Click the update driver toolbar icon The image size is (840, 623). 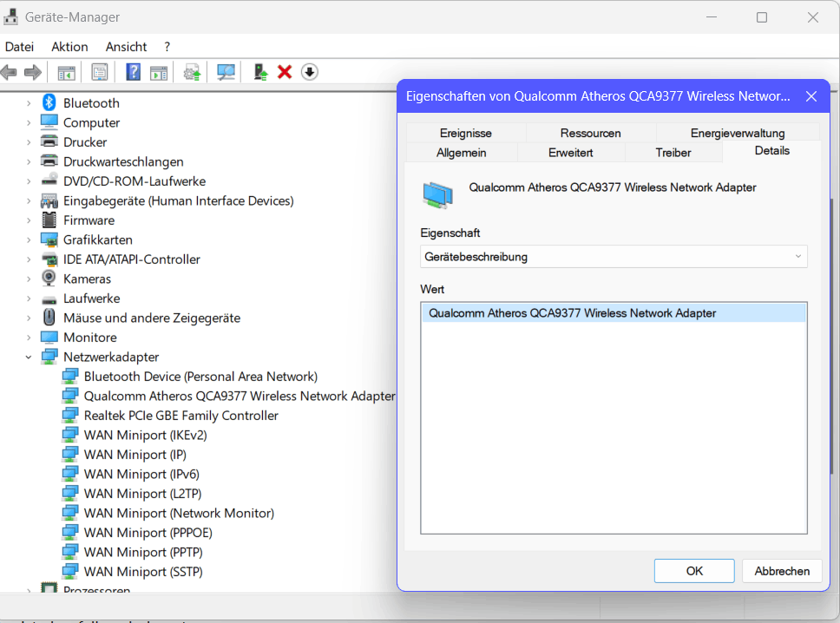point(192,72)
